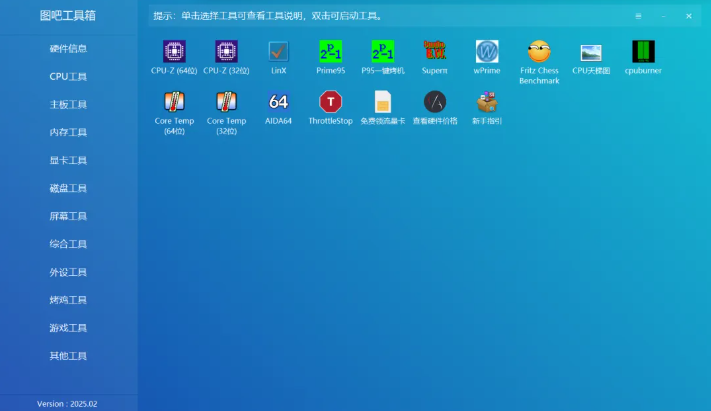This screenshot has height=411, width=711.
Task: Switch to the 显卡工具 category
Action: [x=68, y=160]
